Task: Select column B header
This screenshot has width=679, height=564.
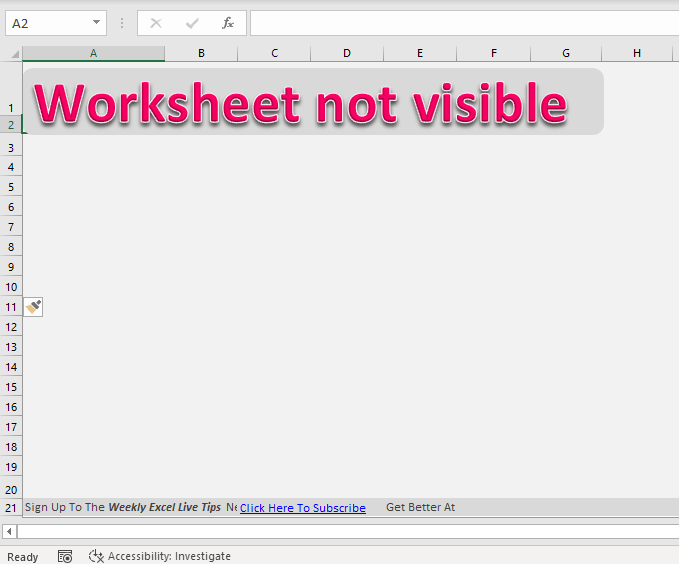Action: [201, 54]
